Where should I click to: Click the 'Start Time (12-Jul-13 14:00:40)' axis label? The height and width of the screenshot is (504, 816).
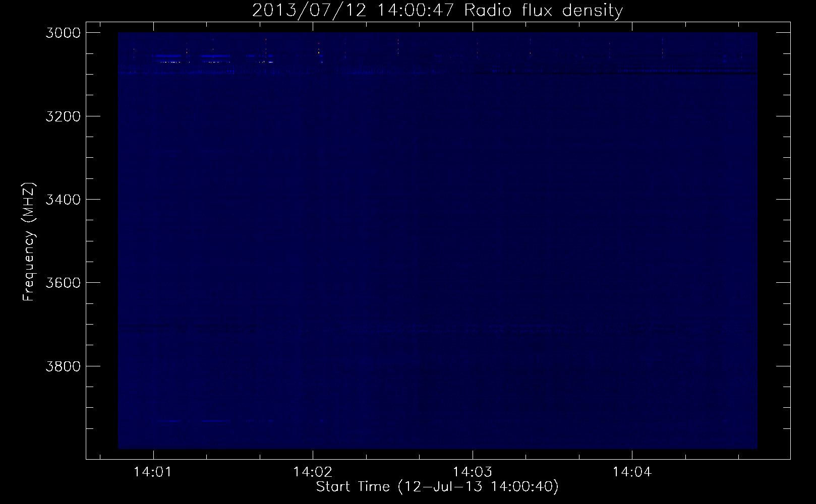pyautogui.click(x=437, y=487)
